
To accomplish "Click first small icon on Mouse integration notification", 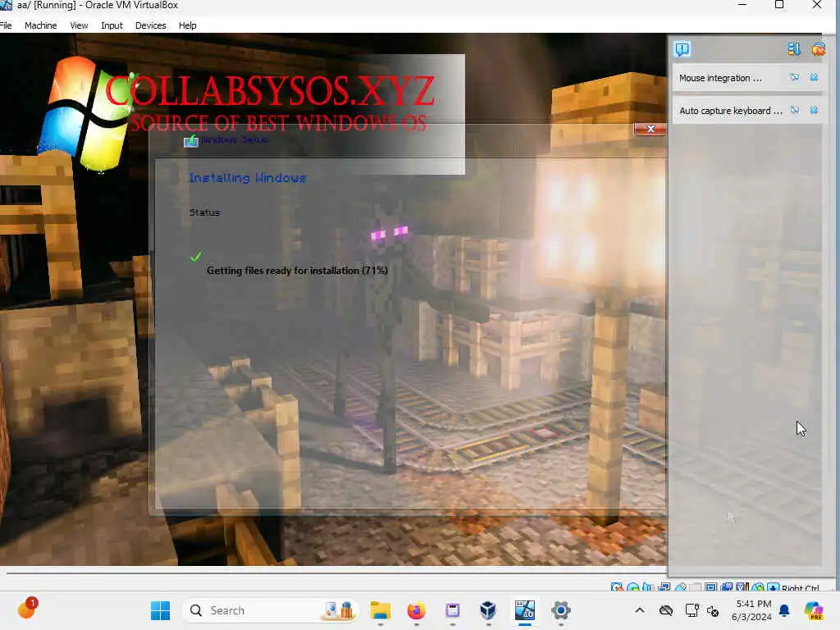I will [794, 77].
